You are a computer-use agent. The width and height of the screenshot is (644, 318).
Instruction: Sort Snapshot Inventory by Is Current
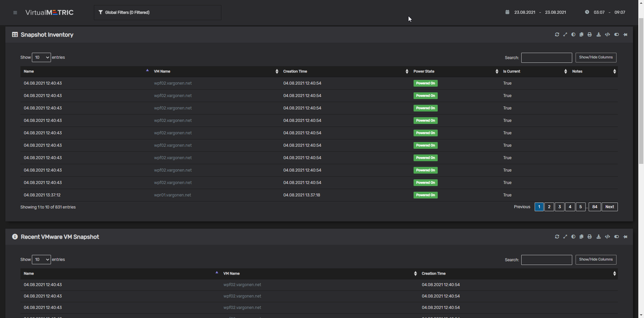coord(535,71)
